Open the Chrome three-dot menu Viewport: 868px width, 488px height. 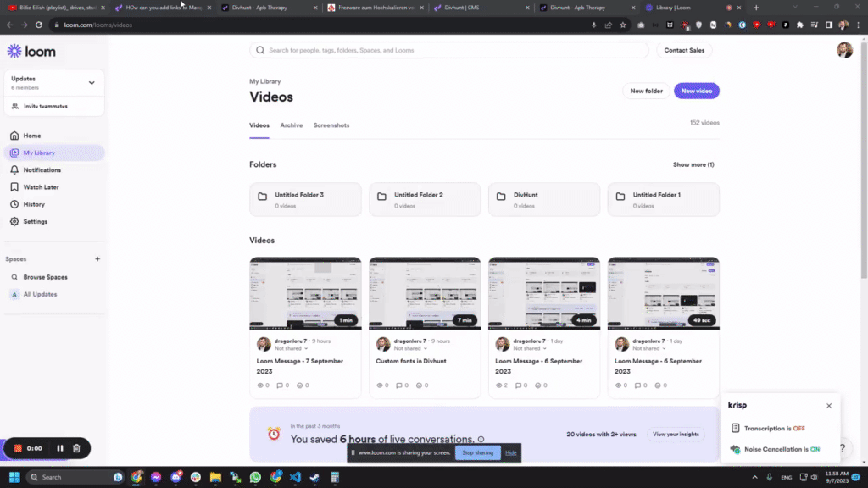tap(858, 25)
